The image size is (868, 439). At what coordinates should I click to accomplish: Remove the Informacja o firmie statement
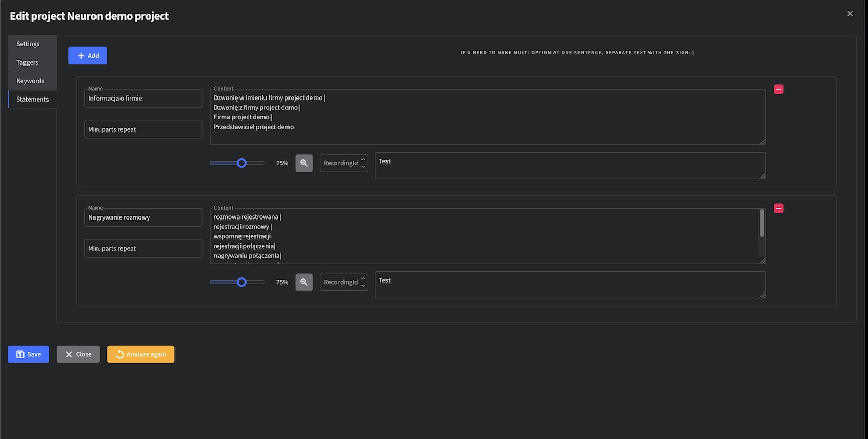(x=778, y=89)
